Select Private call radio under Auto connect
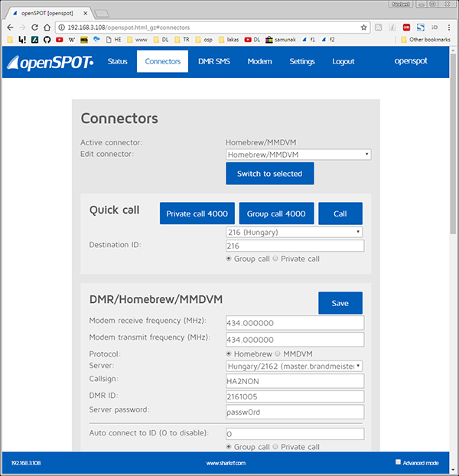Screen dimensions: 459x476 (275, 447)
